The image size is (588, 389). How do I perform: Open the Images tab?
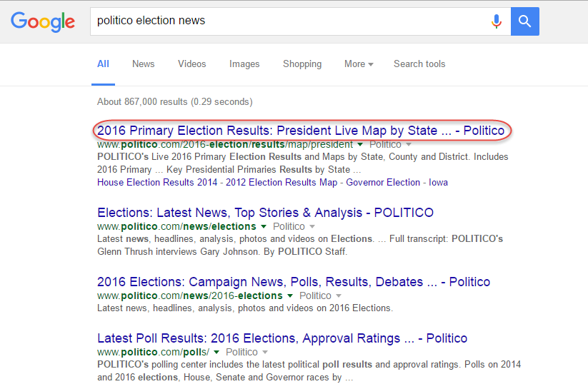click(x=244, y=64)
